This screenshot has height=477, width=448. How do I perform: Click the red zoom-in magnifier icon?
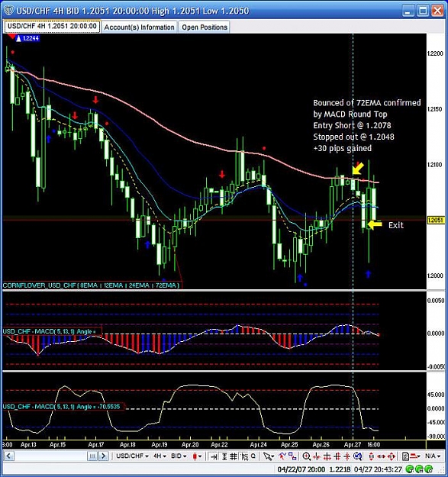pyautogui.click(x=307, y=456)
